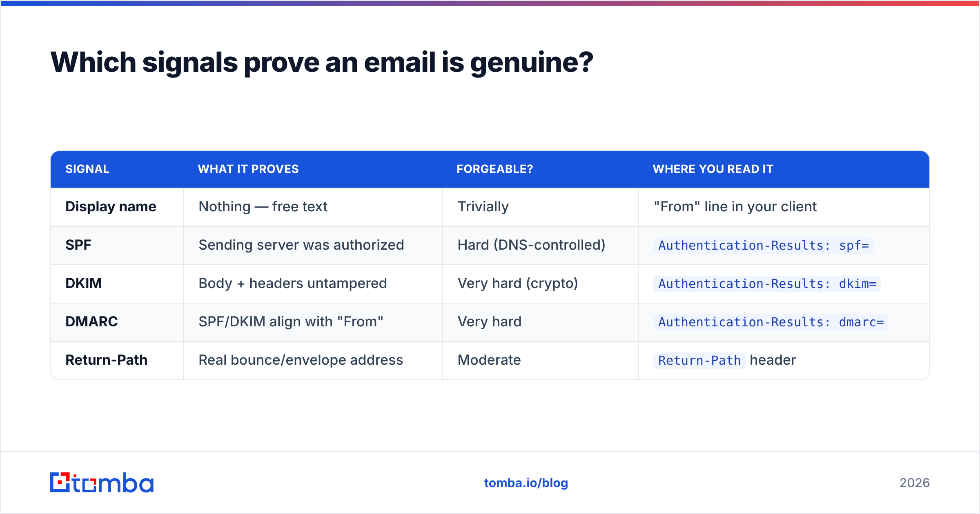Click the 'Return-Path' row label

tap(106, 360)
